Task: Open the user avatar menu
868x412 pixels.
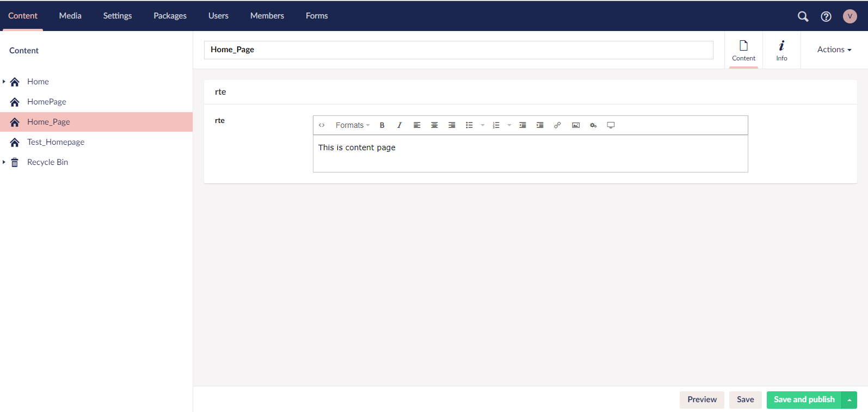Action: point(850,16)
